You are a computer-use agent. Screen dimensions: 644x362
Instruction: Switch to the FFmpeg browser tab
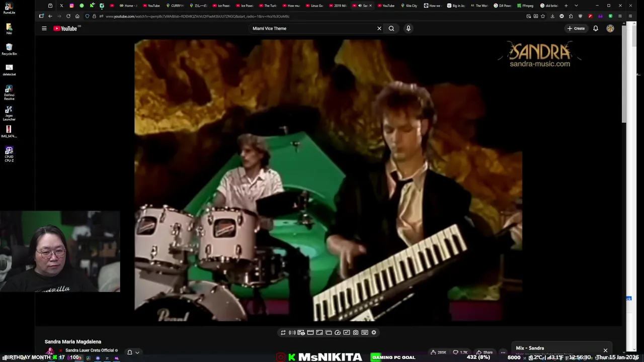point(525,6)
